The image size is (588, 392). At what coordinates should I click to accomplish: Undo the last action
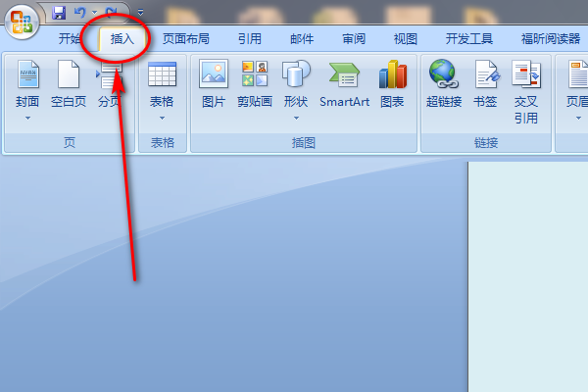coord(80,13)
